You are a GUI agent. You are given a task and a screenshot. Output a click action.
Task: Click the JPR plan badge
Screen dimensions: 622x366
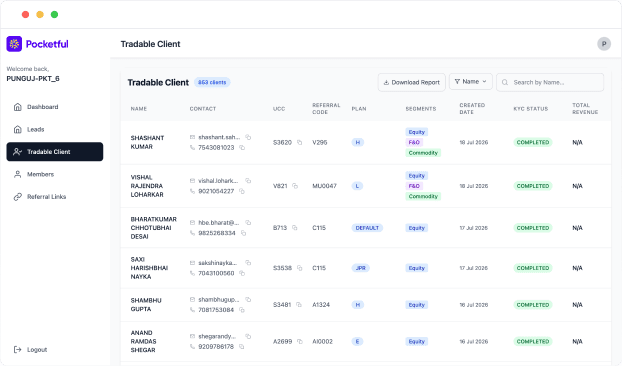coord(361,268)
